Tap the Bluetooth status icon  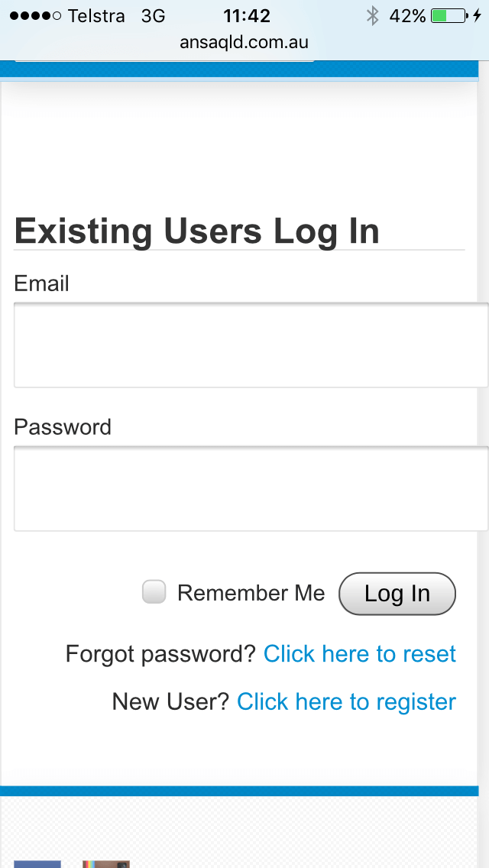tap(373, 16)
